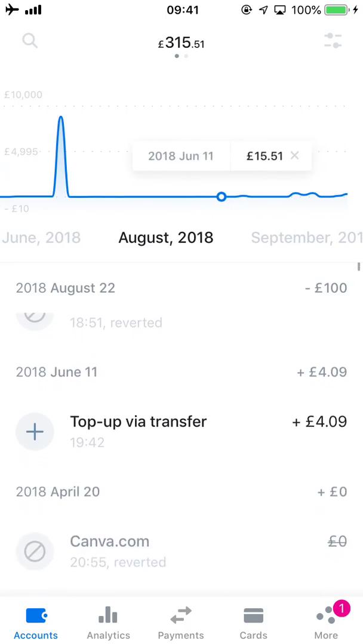
Task: Open the Payments transfer icon
Action: [181, 614]
